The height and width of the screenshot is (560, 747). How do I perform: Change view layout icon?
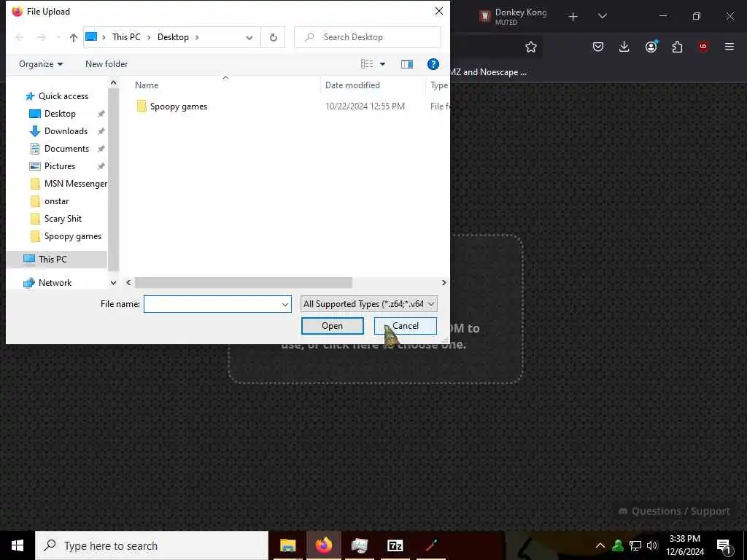[367, 64]
